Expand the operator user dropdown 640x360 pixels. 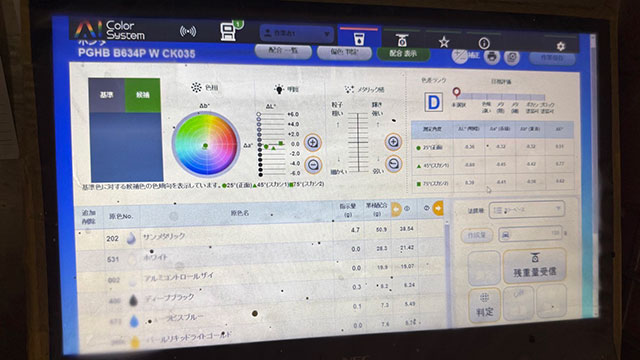tap(296, 33)
